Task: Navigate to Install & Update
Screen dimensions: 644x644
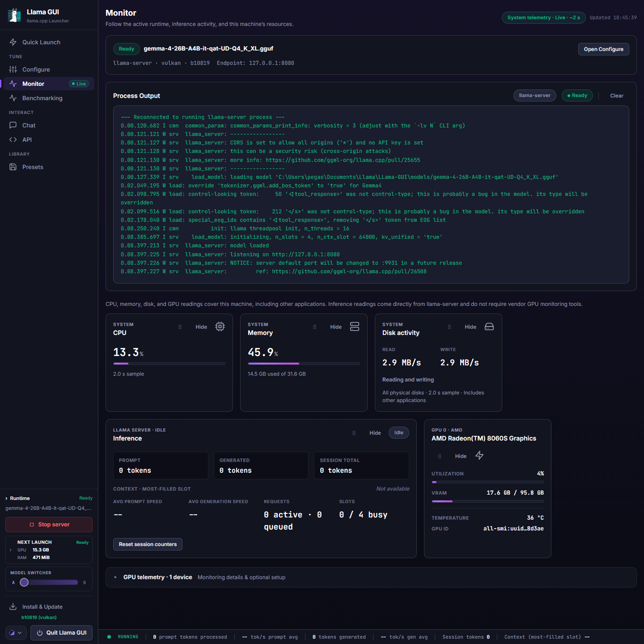Action: click(x=49, y=607)
